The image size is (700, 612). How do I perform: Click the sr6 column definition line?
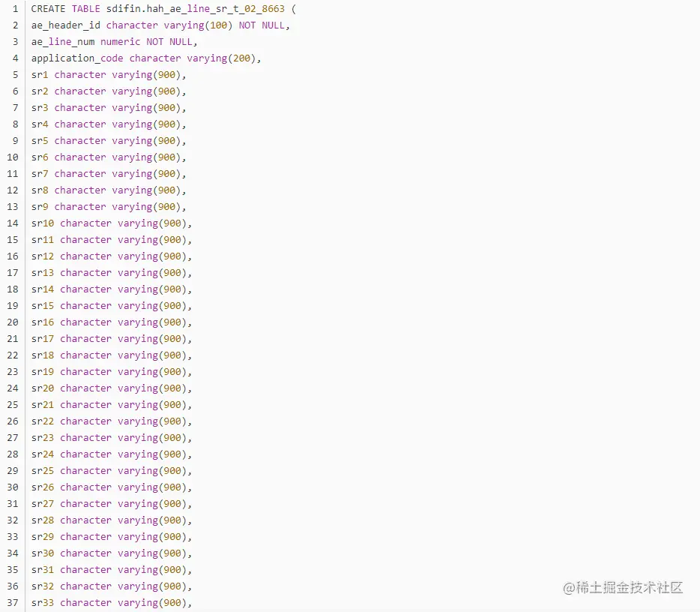109,157
